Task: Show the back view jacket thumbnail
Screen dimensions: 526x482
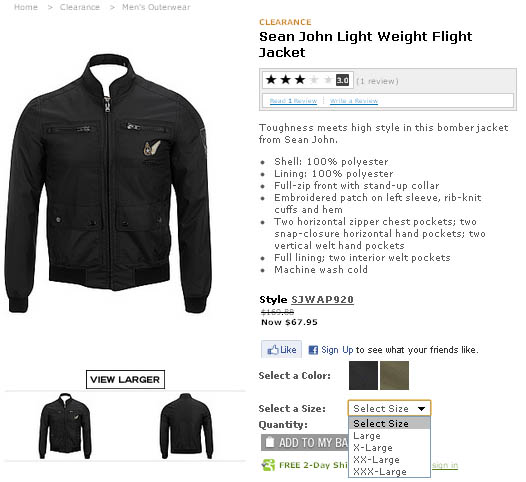Action: click(187, 426)
